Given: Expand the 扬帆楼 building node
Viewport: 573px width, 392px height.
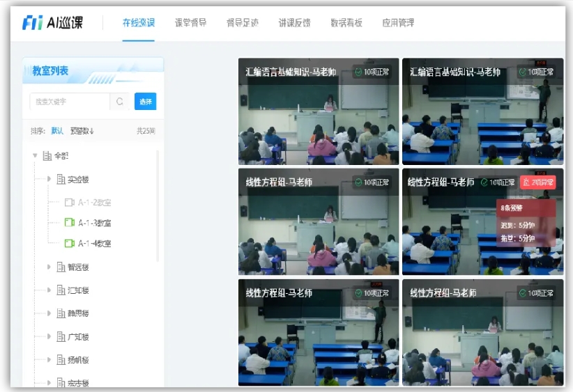Looking at the screenshot, I should (x=49, y=360).
